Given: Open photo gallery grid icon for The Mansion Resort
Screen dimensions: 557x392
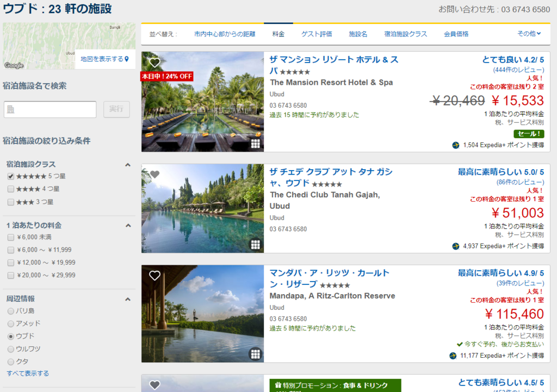Looking at the screenshot, I should pos(256,144).
